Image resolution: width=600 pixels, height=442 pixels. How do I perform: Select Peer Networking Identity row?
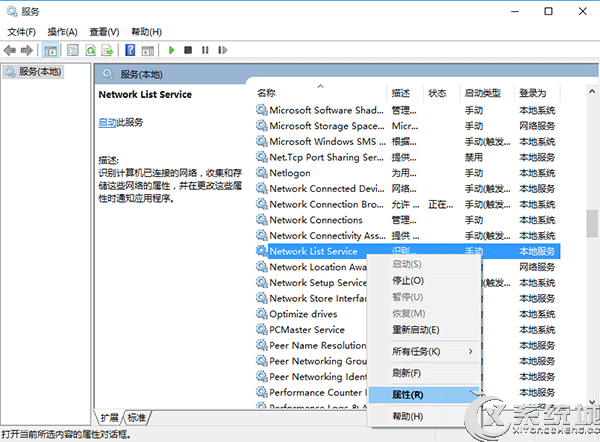coord(311,377)
